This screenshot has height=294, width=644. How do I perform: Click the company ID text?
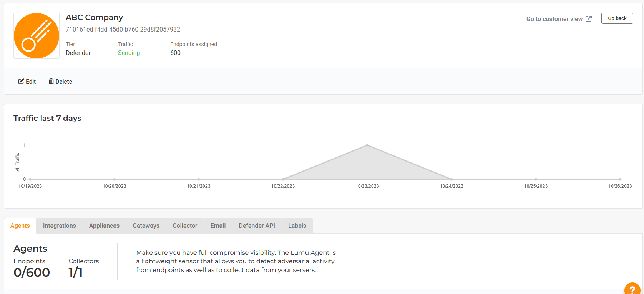(123, 29)
